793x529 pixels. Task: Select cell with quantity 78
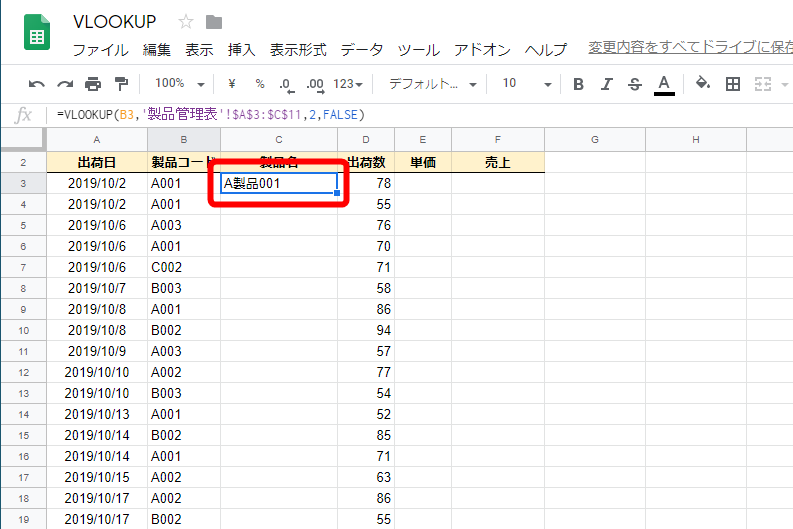tap(366, 183)
